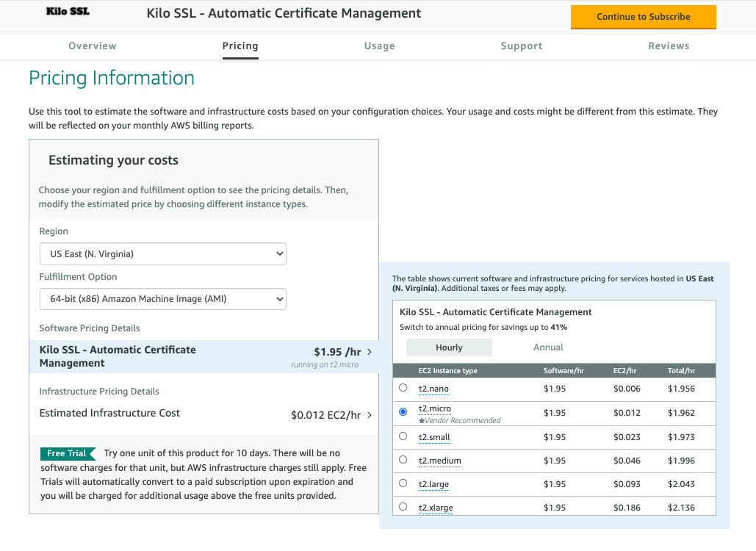756x551 pixels.
Task: Expand the Estimated Infrastructure Cost chevron
Action: (370, 415)
